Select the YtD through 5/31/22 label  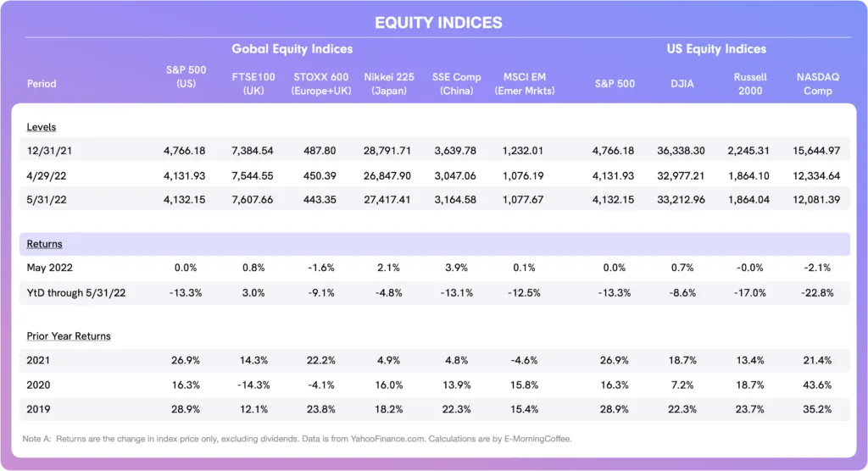(76, 293)
